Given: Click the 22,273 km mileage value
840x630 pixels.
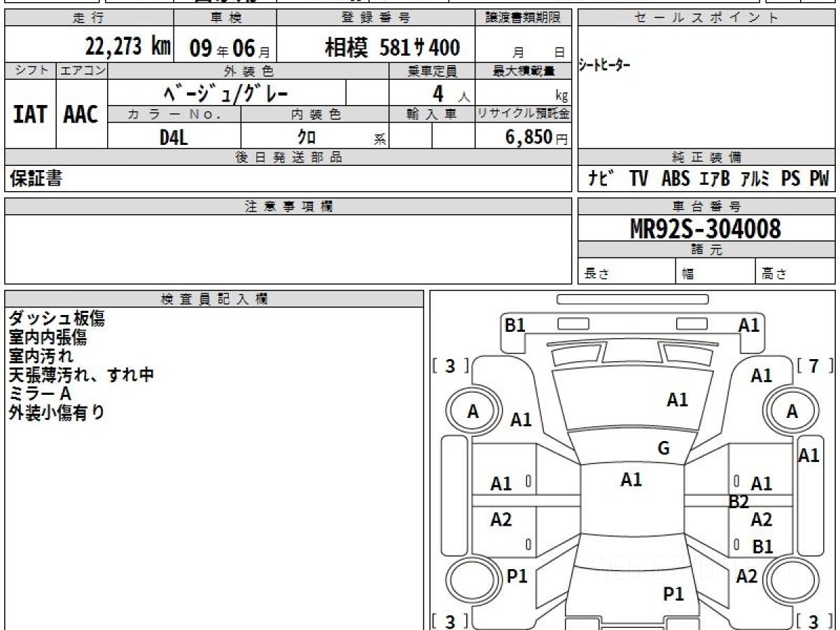Looking at the screenshot, I should pos(127,47).
